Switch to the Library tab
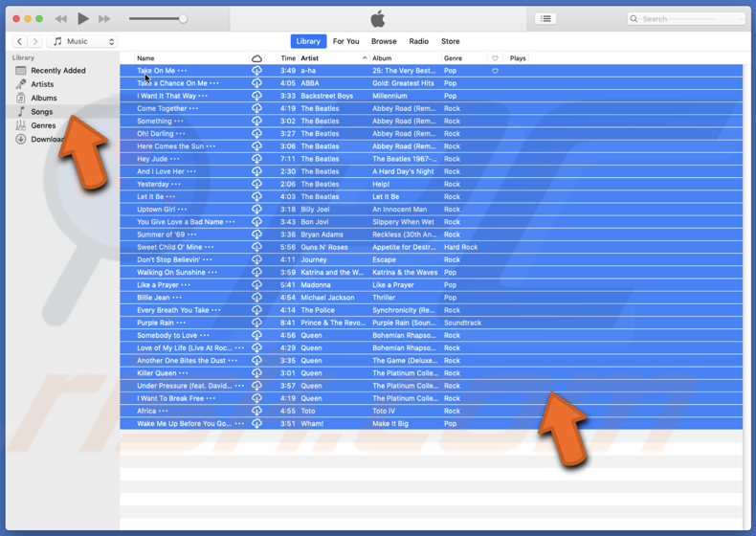 [x=308, y=41]
